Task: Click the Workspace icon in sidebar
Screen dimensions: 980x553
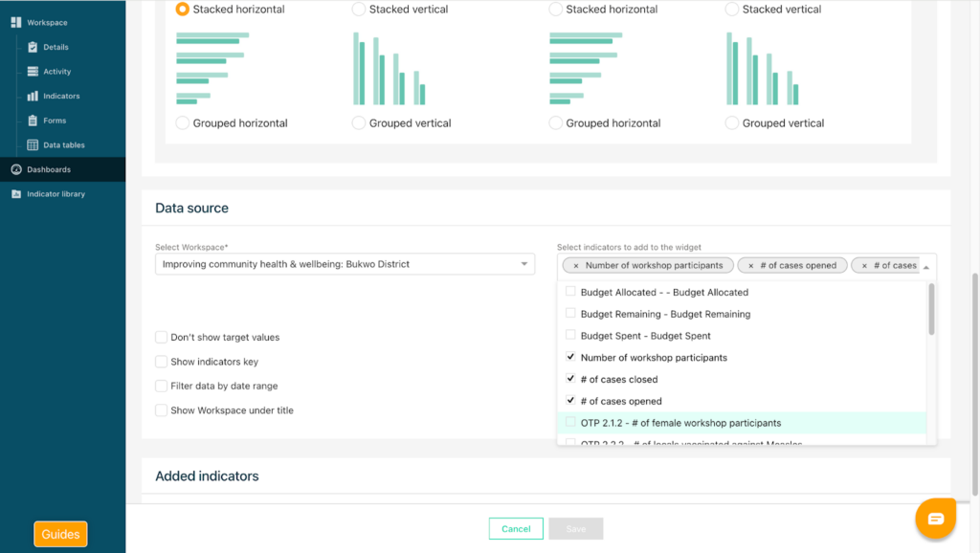Action: click(x=15, y=22)
